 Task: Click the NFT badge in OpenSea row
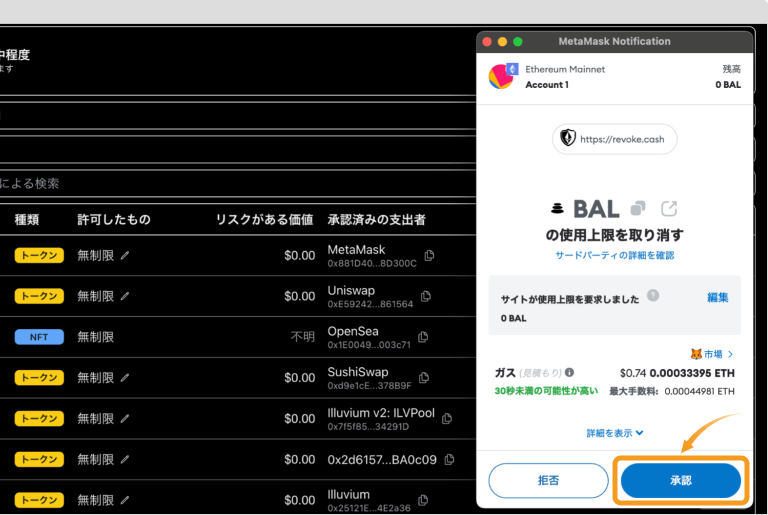pos(39,337)
